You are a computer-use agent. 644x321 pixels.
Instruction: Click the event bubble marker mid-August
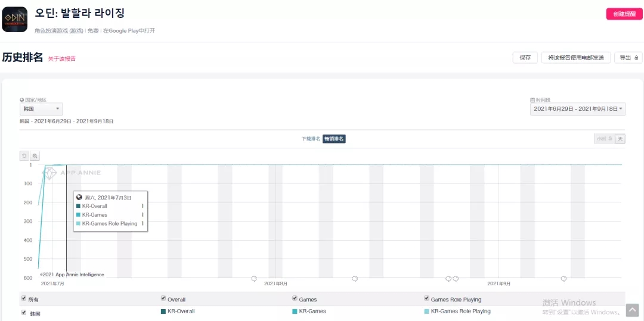[x=355, y=278]
